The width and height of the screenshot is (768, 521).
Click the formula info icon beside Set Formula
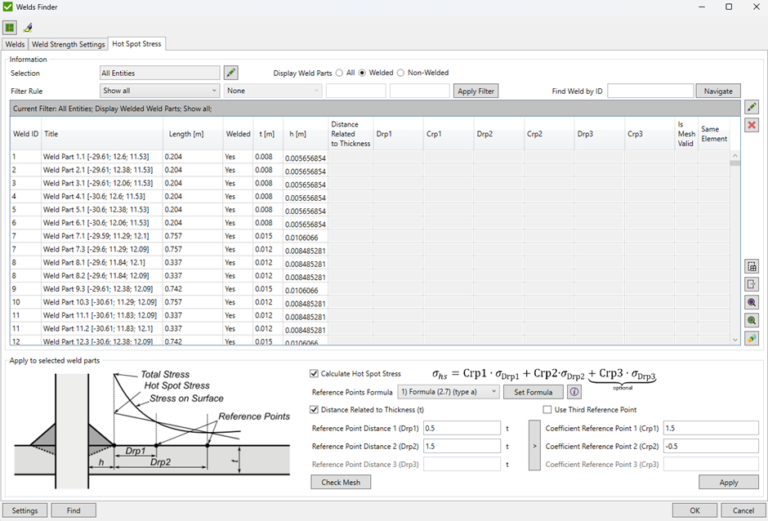[x=574, y=392]
